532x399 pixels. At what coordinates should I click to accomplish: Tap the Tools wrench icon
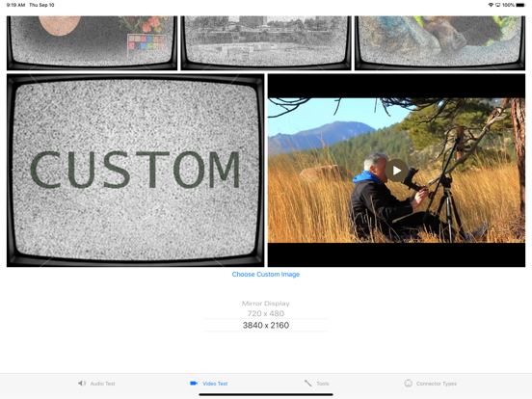pos(308,383)
